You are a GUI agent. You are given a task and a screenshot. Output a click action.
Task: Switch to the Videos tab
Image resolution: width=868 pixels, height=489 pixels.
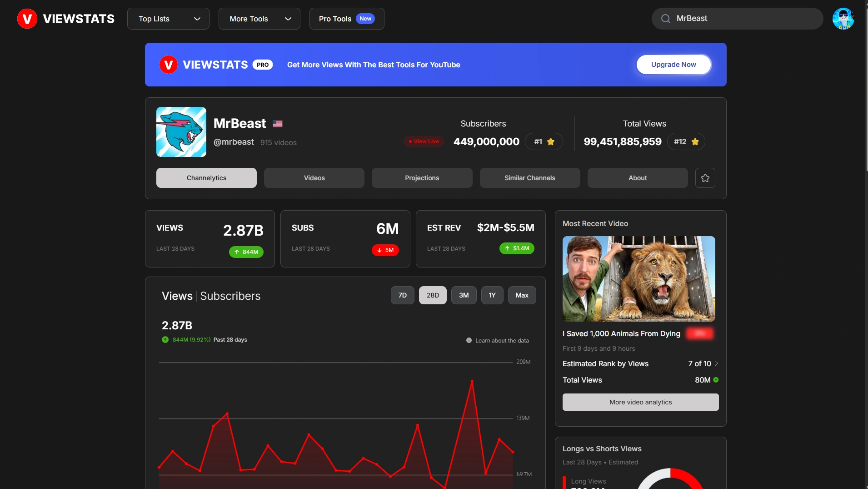[x=314, y=178]
